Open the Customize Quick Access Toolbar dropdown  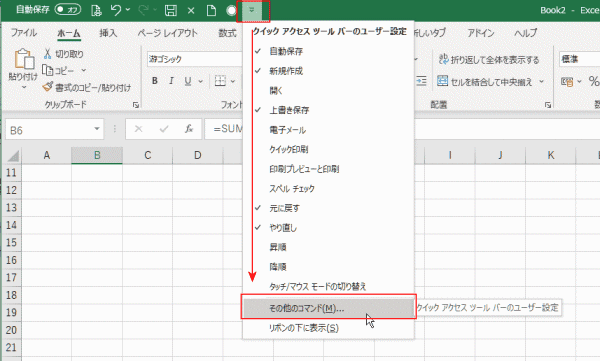point(253,11)
